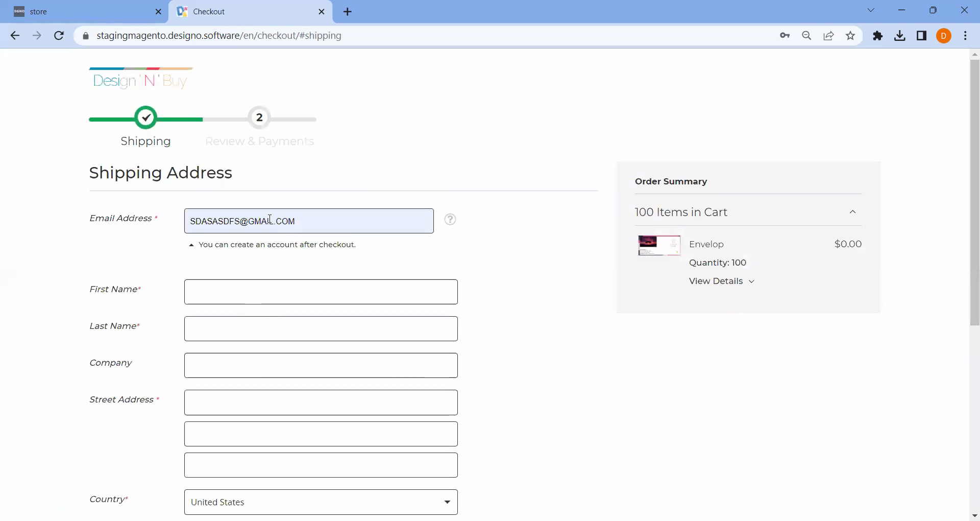
Task: Open the browser extensions puzzle icon
Action: click(877, 36)
